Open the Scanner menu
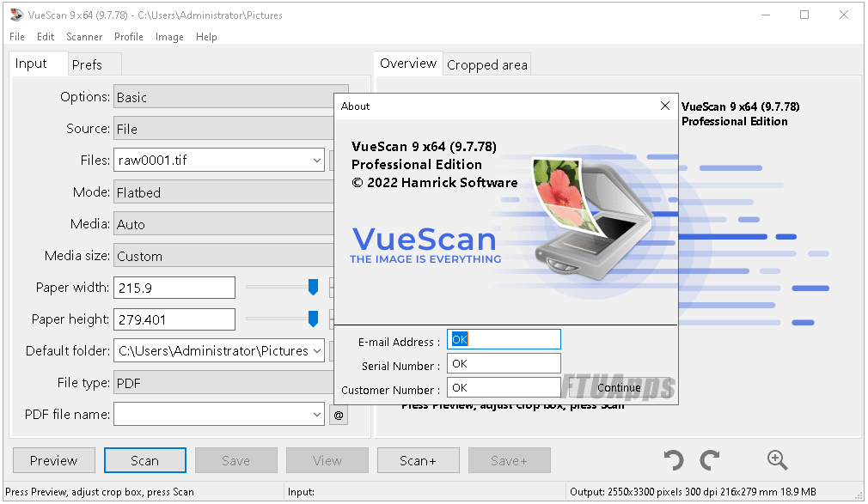 [x=84, y=37]
